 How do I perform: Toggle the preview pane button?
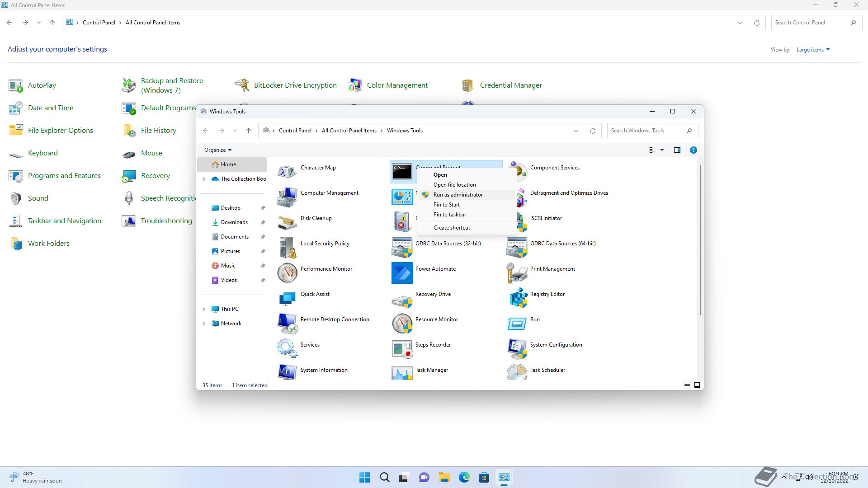pyautogui.click(x=677, y=150)
